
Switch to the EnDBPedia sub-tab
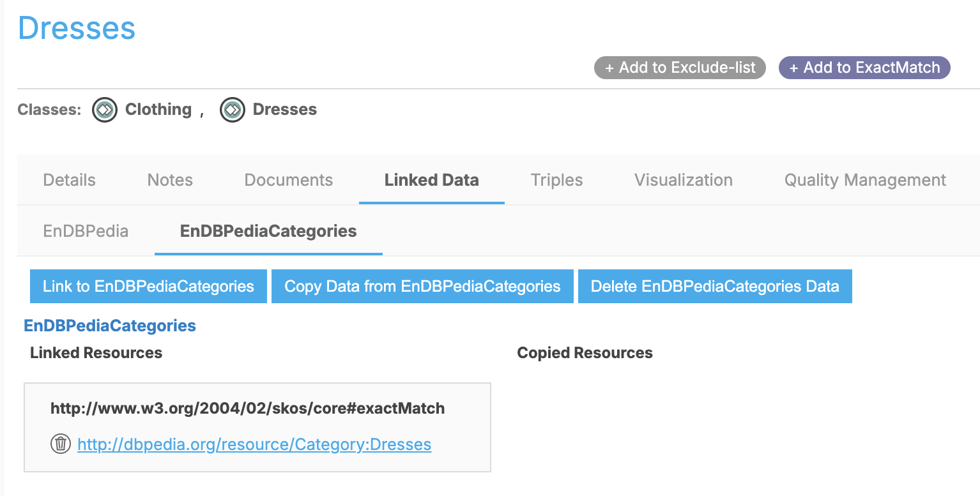86,230
